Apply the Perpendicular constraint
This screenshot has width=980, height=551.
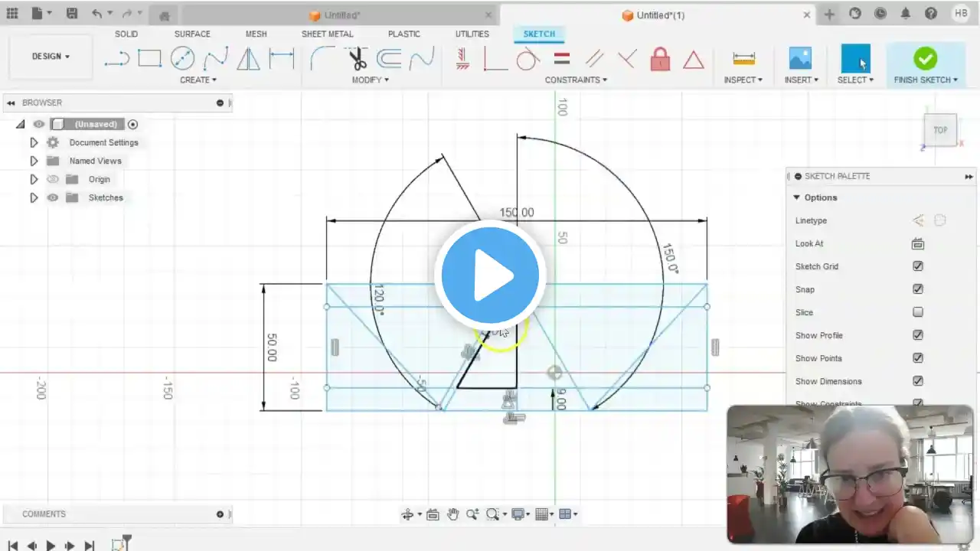pyautogui.click(x=627, y=59)
